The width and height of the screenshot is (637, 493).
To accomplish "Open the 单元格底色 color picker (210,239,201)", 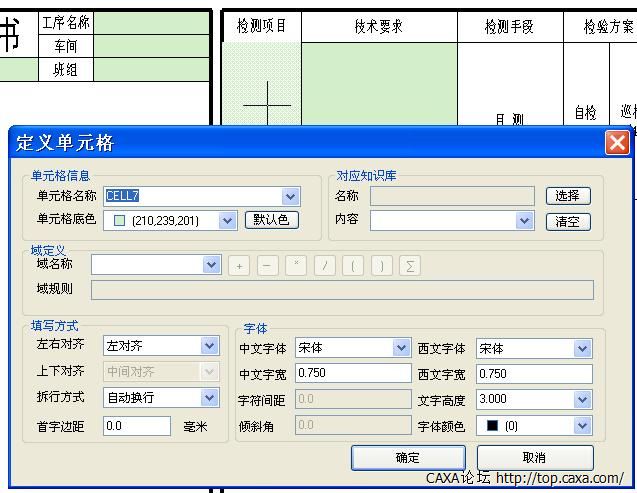I will click(227, 221).
